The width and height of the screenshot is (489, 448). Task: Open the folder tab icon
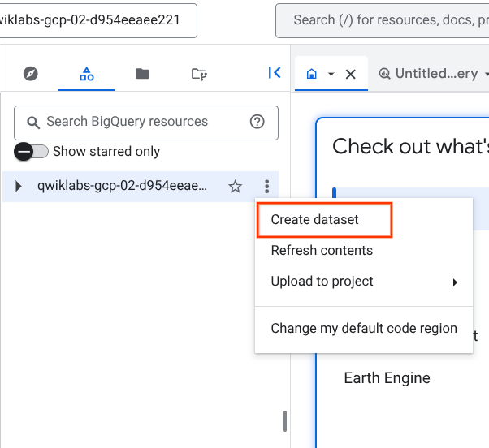142,74
